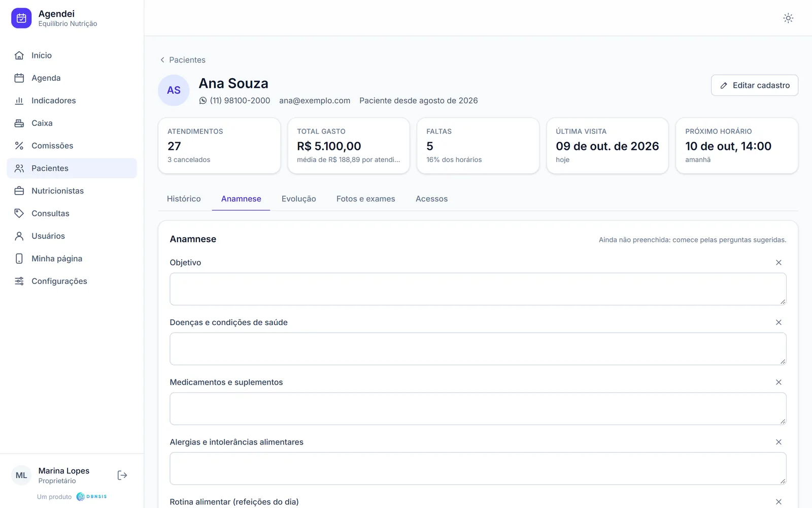This screenshot has height=508, width=812.
Task: Focus the Objetivo text area
Action: (478, 289)
